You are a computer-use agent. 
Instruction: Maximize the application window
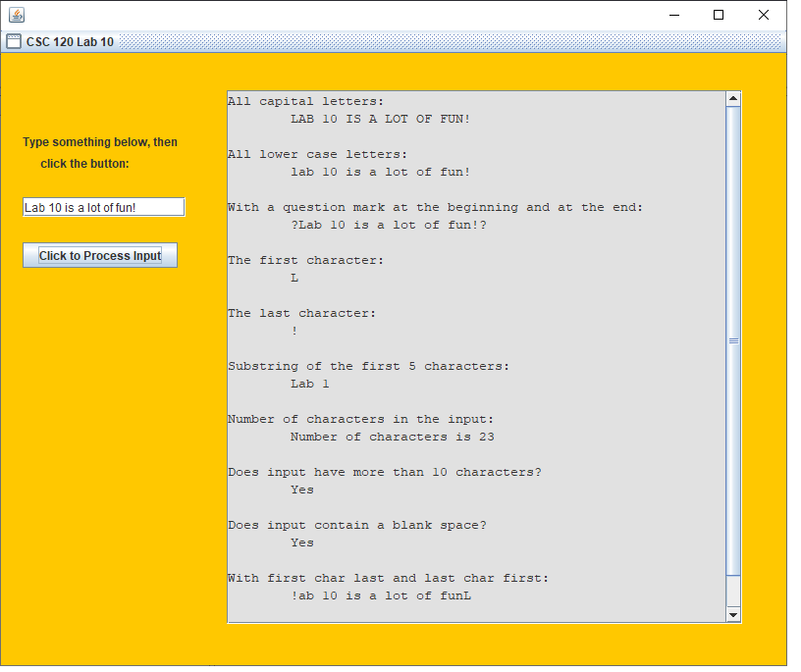(x=719, y=15)
